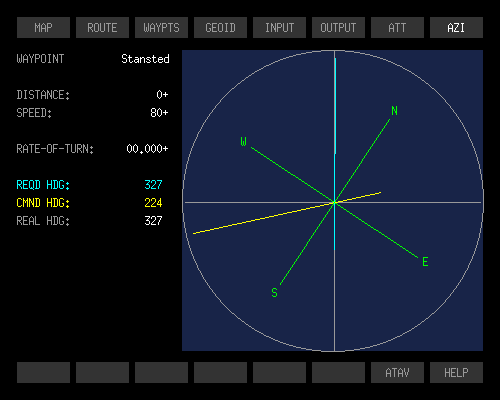Click the green W compass marker

click(244, 142)
